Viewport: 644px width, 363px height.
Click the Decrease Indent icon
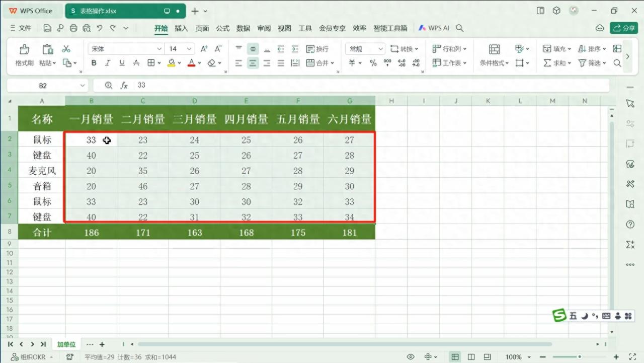point(281,49)
